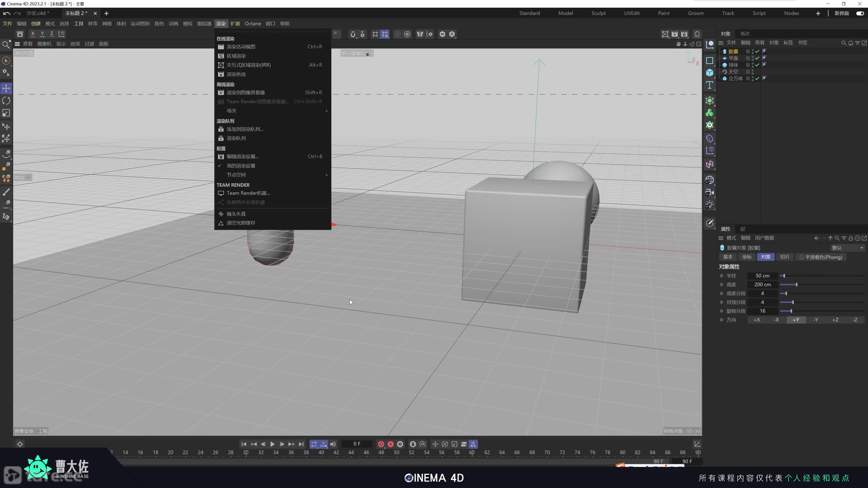Click the magnifier search icon at top left
The image size is (868, 488).
coord(6,45)
